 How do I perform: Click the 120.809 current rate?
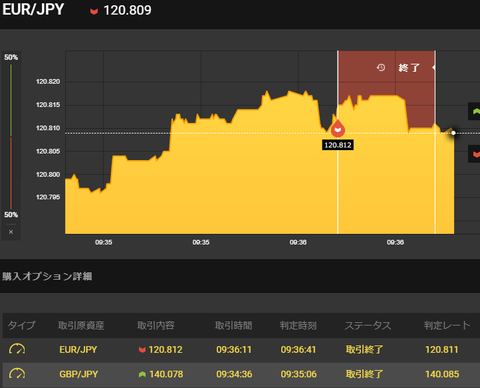tap(127, 10)
